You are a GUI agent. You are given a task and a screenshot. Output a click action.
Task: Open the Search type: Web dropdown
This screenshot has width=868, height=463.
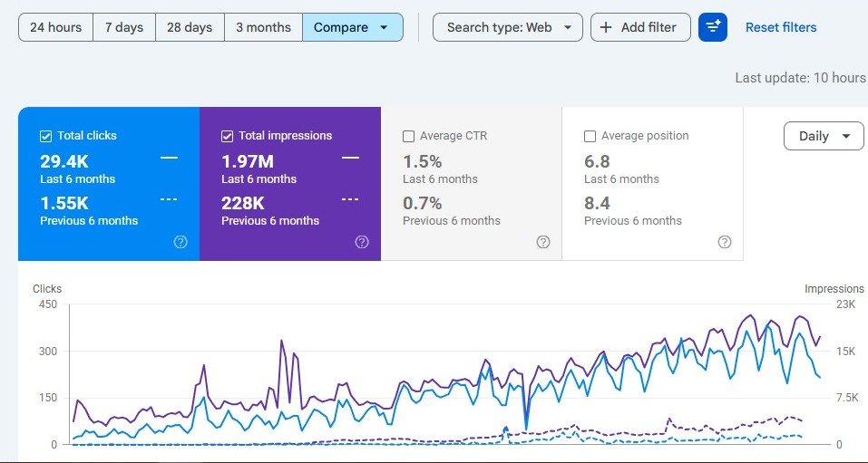tap(508, 27)
